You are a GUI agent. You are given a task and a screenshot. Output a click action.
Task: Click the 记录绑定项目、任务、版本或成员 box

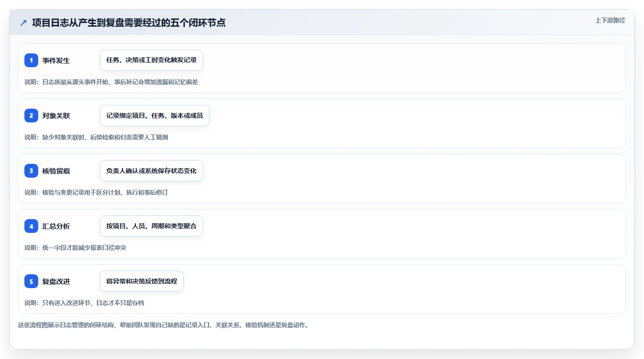(x=155, y=116)
